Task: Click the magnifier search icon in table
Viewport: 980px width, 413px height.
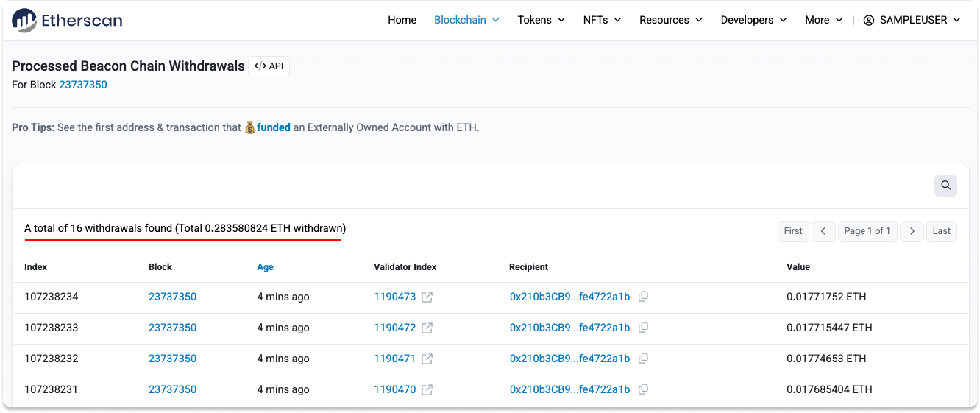Action: point(945,186)
